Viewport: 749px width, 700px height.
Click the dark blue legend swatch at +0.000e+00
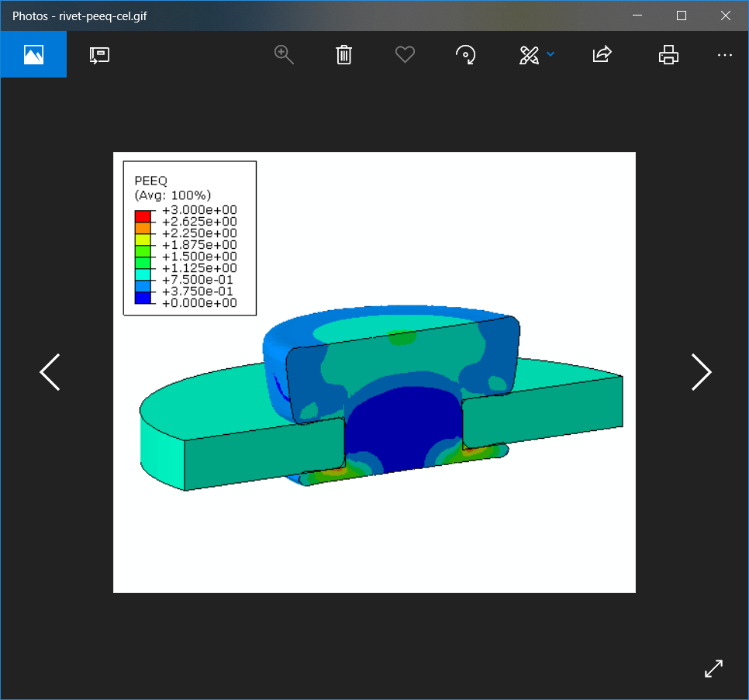[143, 298]
